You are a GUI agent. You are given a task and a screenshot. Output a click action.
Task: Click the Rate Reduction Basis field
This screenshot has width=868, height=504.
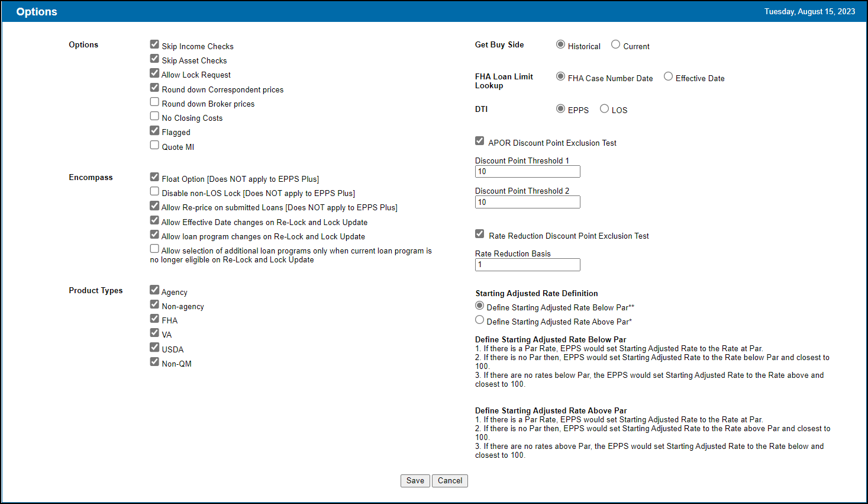[x=528, y=265]
